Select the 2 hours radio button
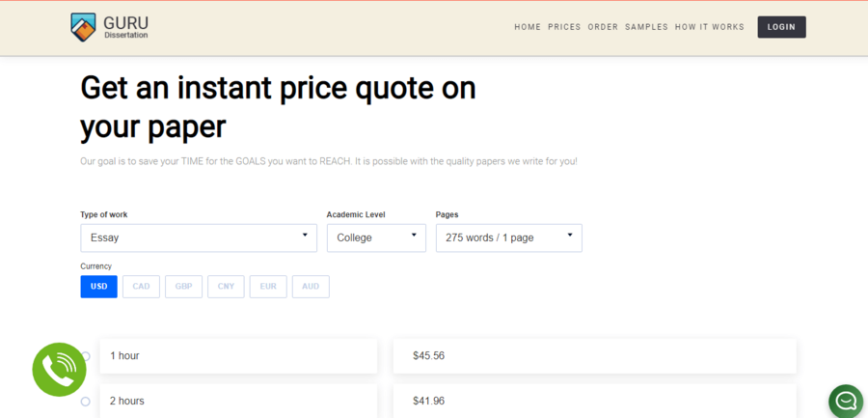Image resolution: width=868 pixels, height=418 pixels. click(85, 402)
